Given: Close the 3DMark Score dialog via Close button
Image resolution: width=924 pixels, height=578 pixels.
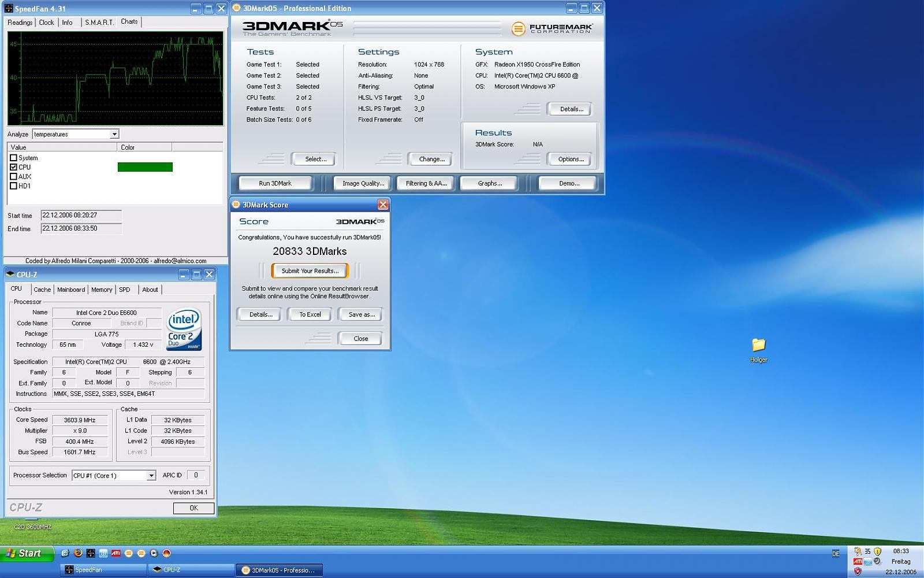Looking at the screenshot, I should pyautogui.click(x=360, y=339).
